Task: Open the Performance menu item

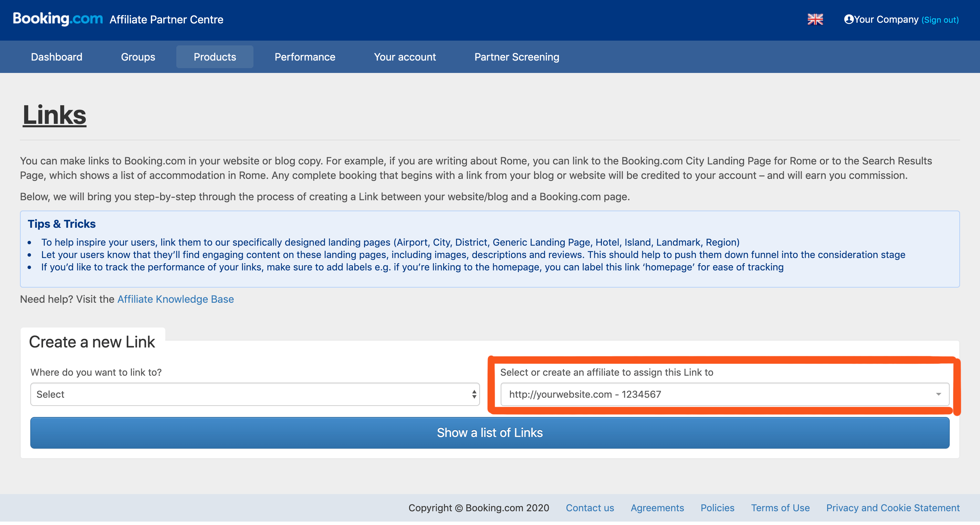Action: tap(305, 57)
